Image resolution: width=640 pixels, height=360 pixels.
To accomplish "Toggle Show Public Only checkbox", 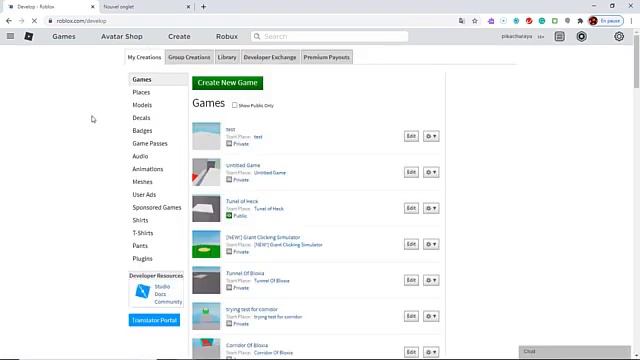I will tap(235, 105).
